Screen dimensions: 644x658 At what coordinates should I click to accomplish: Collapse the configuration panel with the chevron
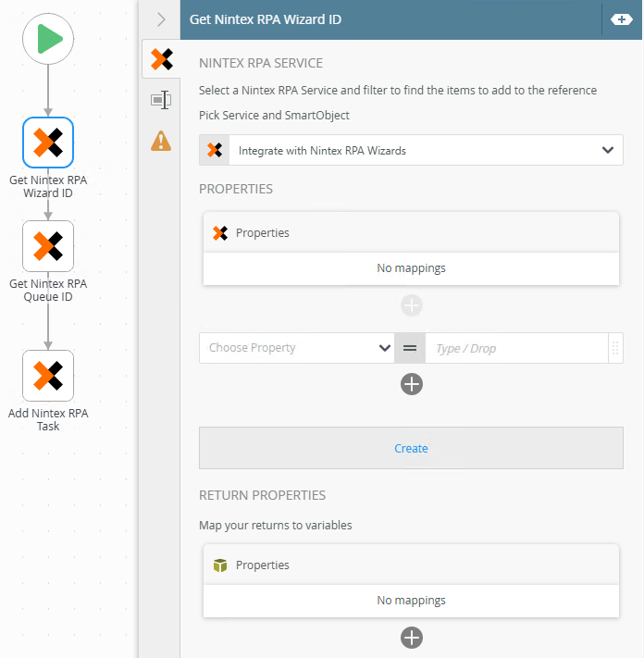tap(161, 19)
